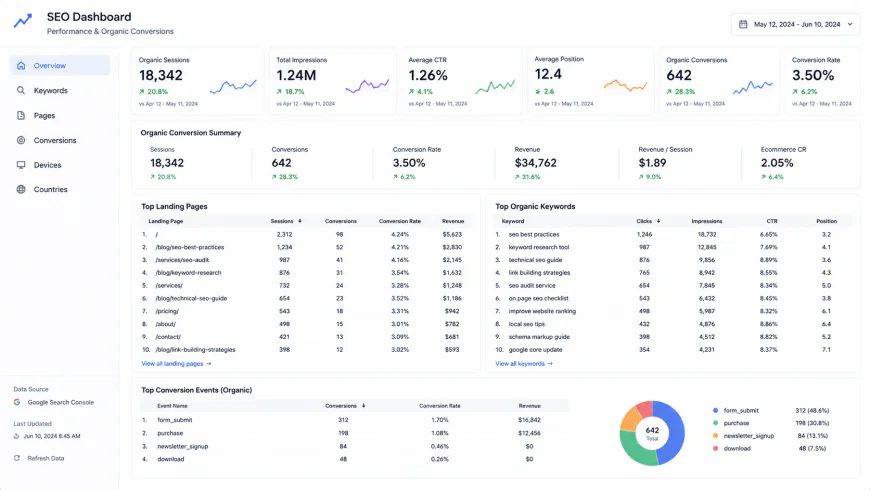Click the purchase green legend swatch
Image resolution: width=870 pixels, height=490 pixels.
coord(715,423)
